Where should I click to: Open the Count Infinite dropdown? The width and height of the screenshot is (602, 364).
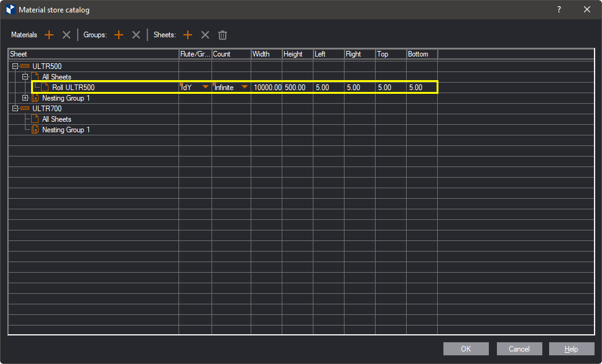244,88
